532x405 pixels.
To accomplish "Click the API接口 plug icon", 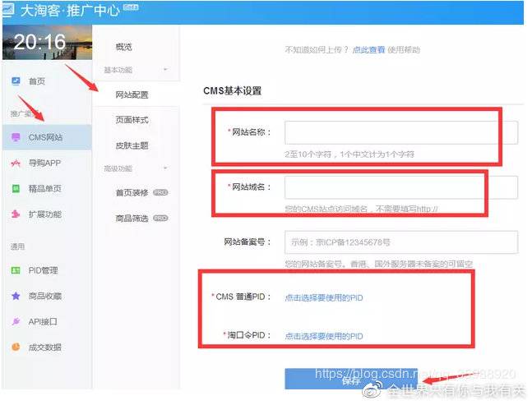I will pos(16,322).
